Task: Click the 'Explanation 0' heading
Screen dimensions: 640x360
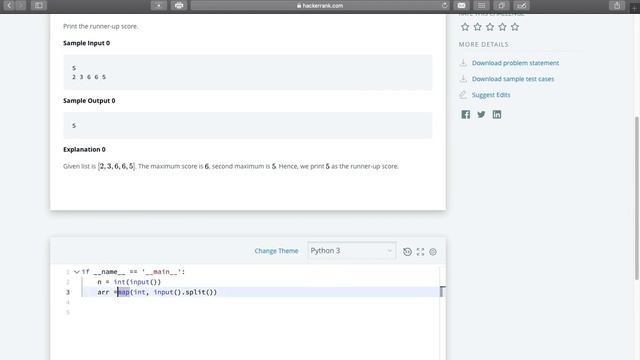Action: coord(84,149)
